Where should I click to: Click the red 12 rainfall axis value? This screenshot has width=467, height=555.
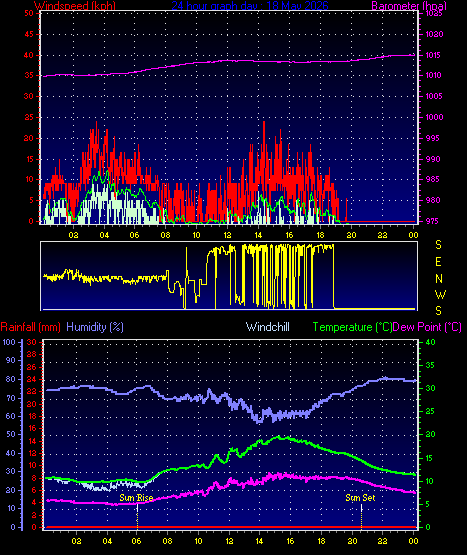(32, 453)
